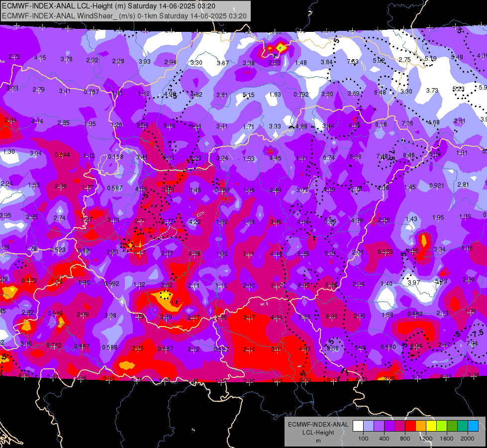Click wind shear value 5.56
487x448 pixels.
(x=143, y=125)
